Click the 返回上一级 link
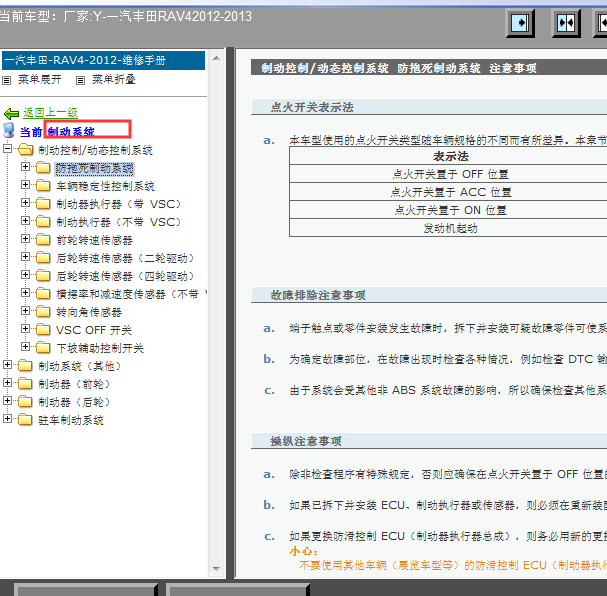 click(50, 113)
